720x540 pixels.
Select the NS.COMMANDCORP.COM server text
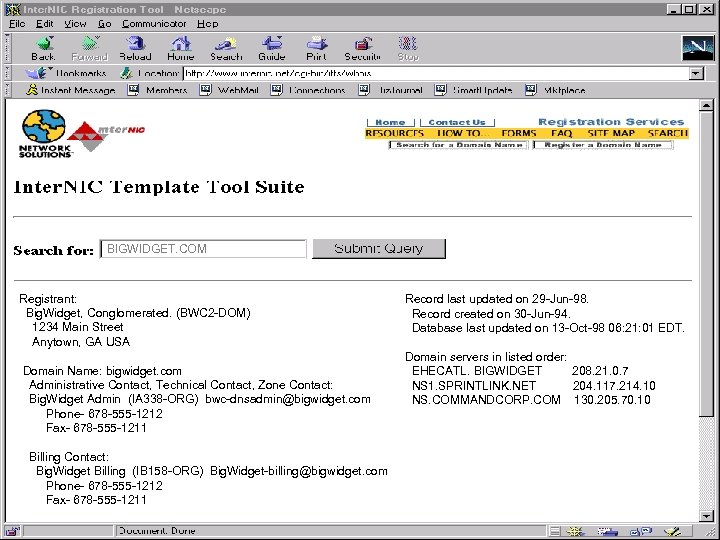pyautogui.click(x=486, y=399)
